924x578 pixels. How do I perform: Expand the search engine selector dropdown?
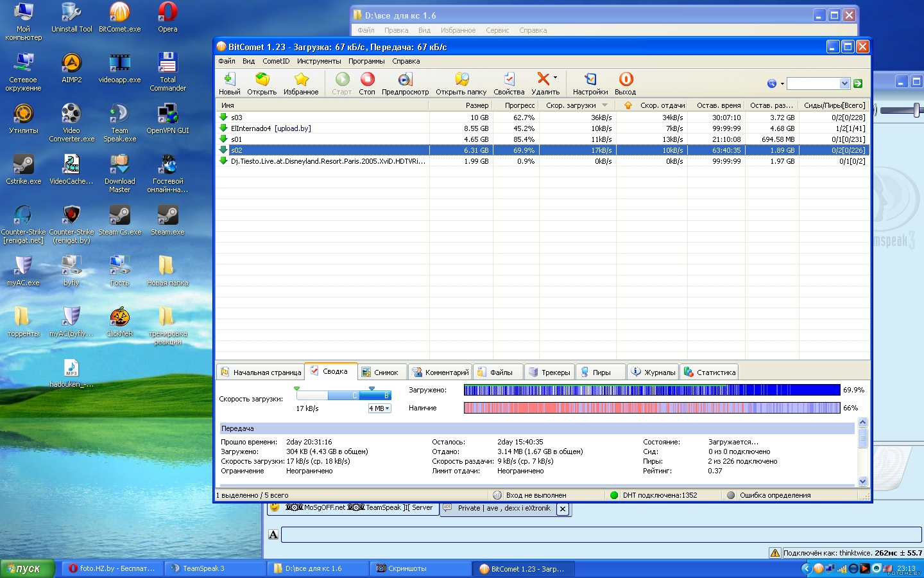click(782, 83)
